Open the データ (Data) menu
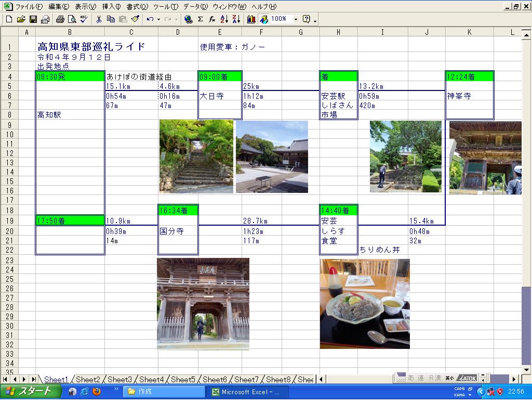The height and width of the screenshot is (416, 532). [x=195, y=7]
